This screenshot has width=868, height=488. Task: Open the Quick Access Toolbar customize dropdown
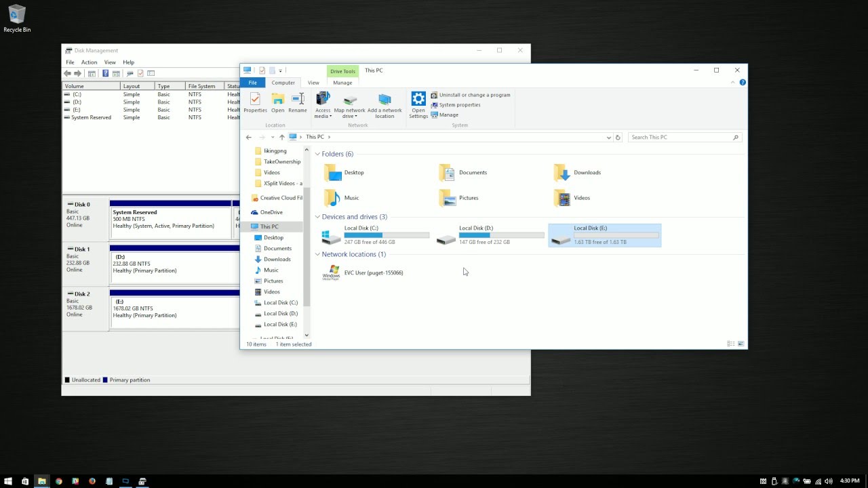(280, 70)
